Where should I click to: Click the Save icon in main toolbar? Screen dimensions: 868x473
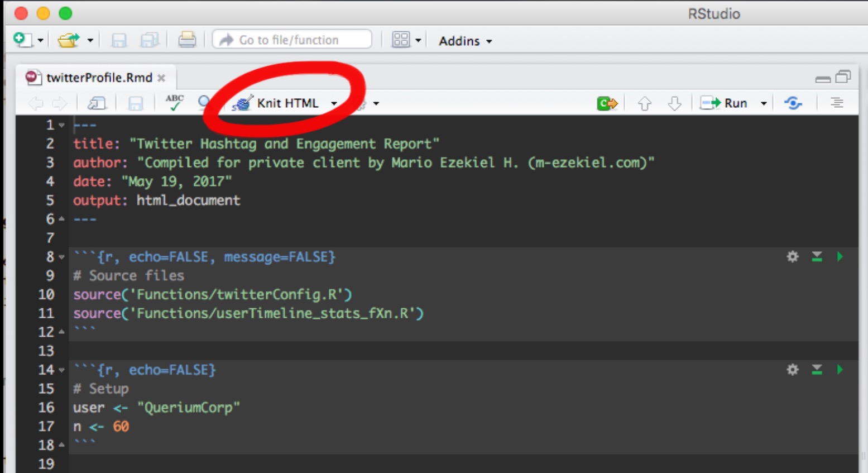(119, 40)
